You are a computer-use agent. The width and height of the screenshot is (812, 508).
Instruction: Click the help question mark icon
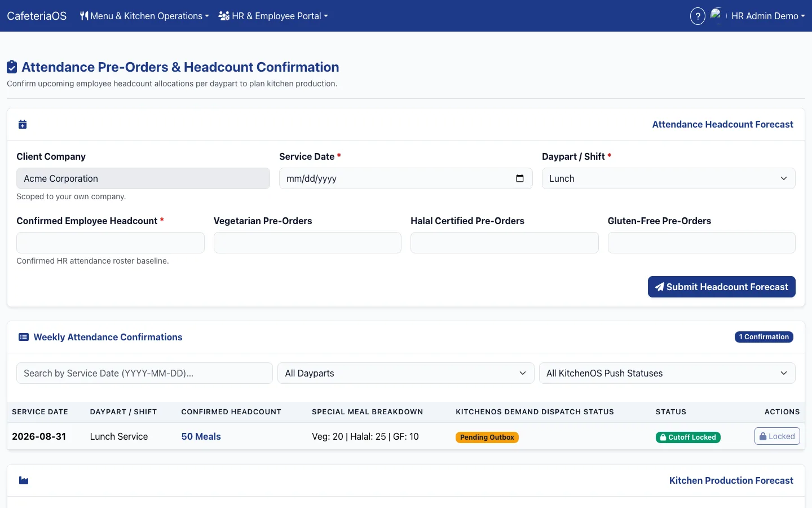tap(698, 16)
